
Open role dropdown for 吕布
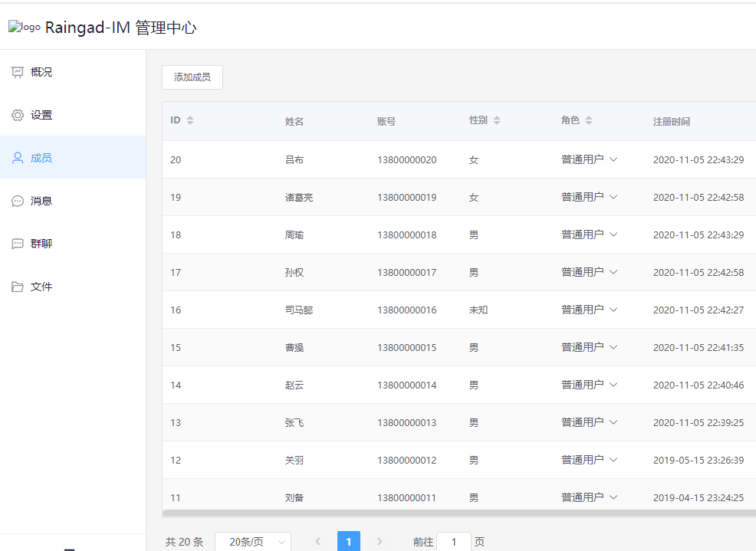589,159
